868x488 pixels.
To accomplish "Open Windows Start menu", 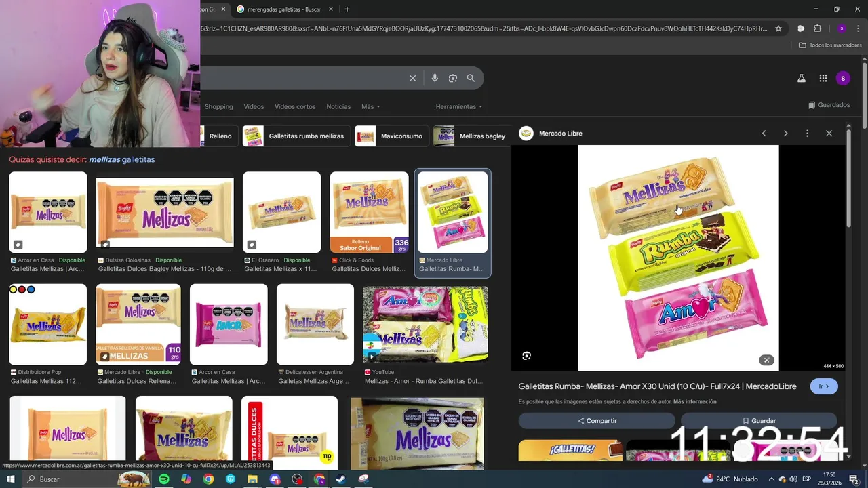I will point(10,479).
